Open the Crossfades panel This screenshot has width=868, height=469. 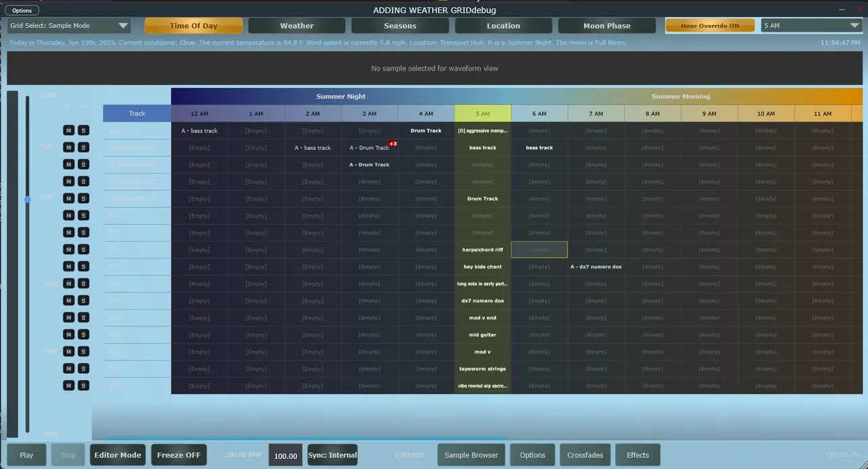click(585, 455)
